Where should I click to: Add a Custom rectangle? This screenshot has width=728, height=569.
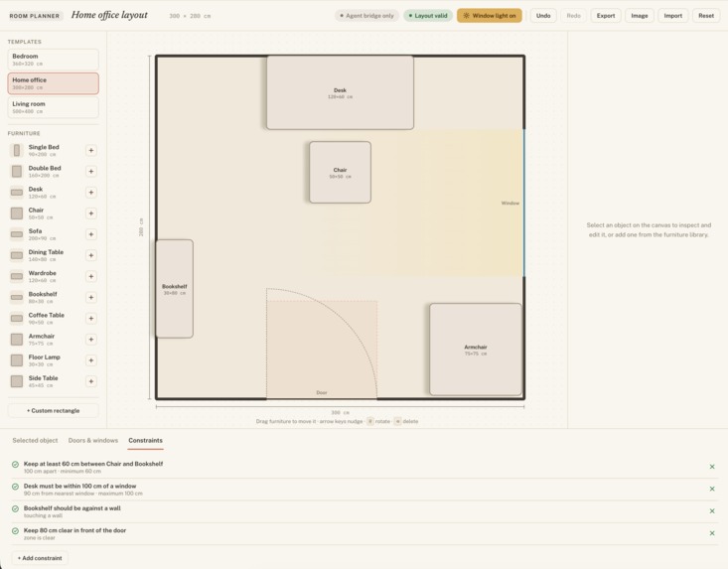pos(53,411)
